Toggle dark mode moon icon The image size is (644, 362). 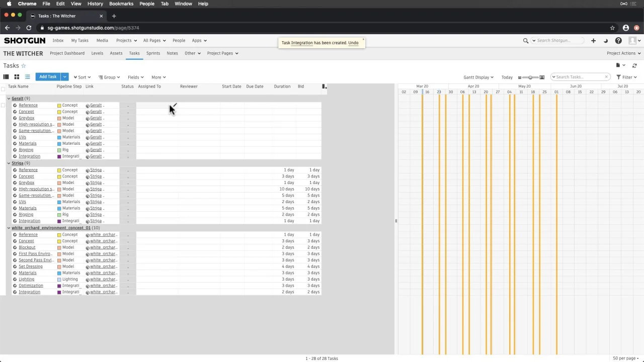[606, 41]
